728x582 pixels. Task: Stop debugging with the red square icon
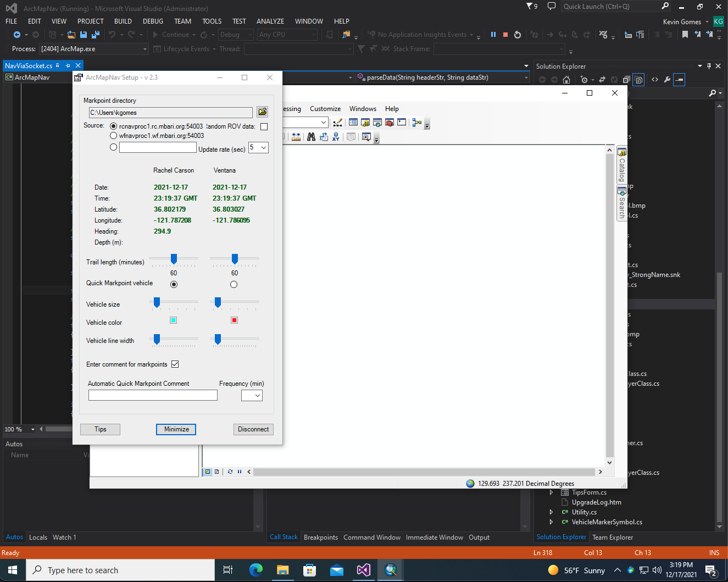[x=505, y=35]
